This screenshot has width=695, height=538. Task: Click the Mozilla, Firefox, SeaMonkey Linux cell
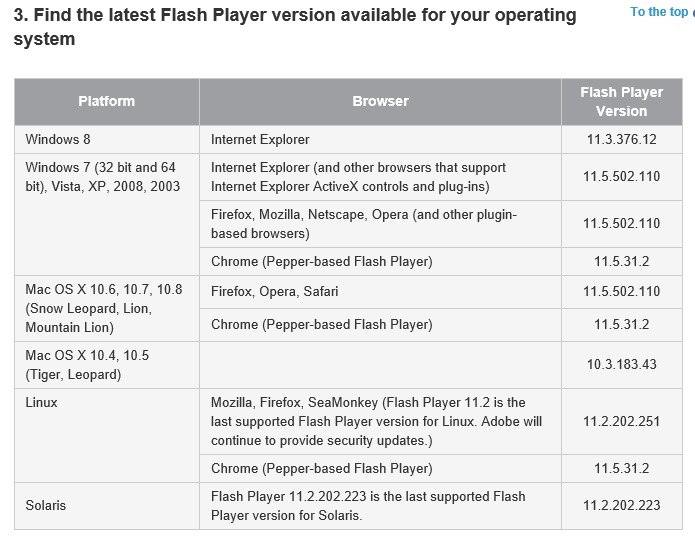coord(380,421)
